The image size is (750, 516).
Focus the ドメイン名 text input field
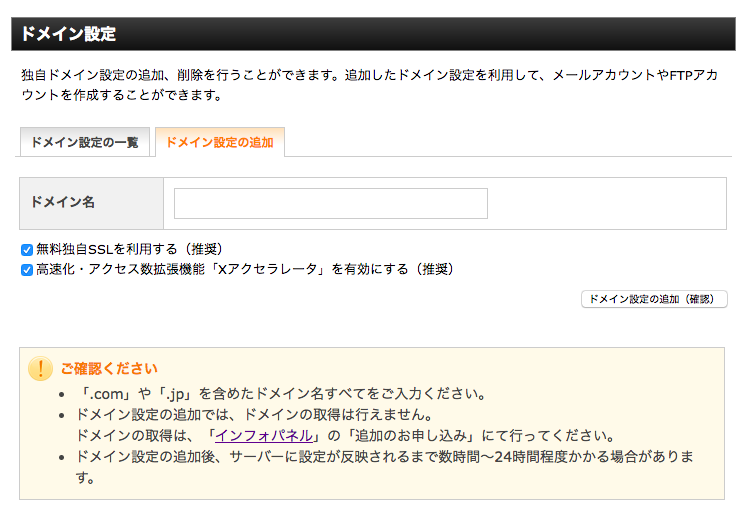(331, 203)
